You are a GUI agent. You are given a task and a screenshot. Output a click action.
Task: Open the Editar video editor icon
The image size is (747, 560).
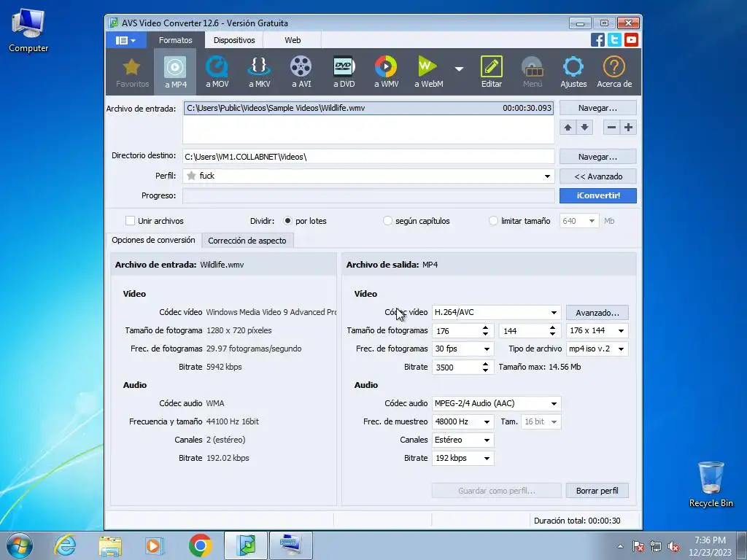(491, 72)
